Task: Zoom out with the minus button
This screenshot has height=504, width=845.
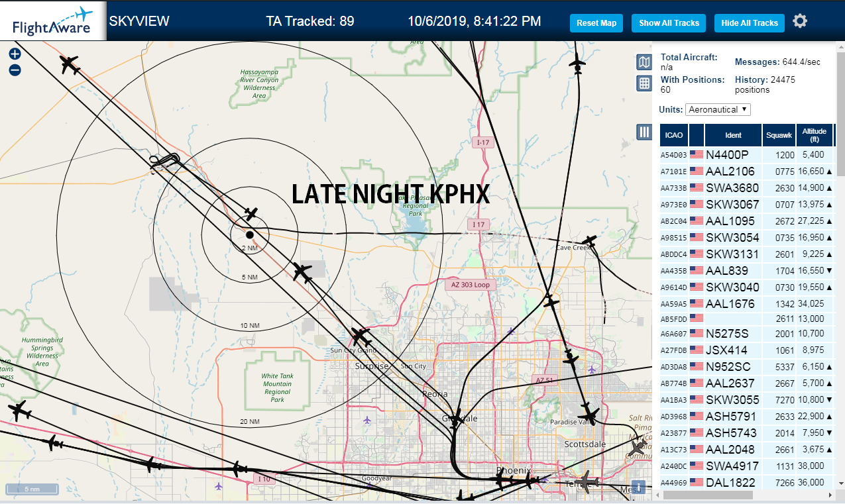Action: pyautogui.click(x=15, y=70)
